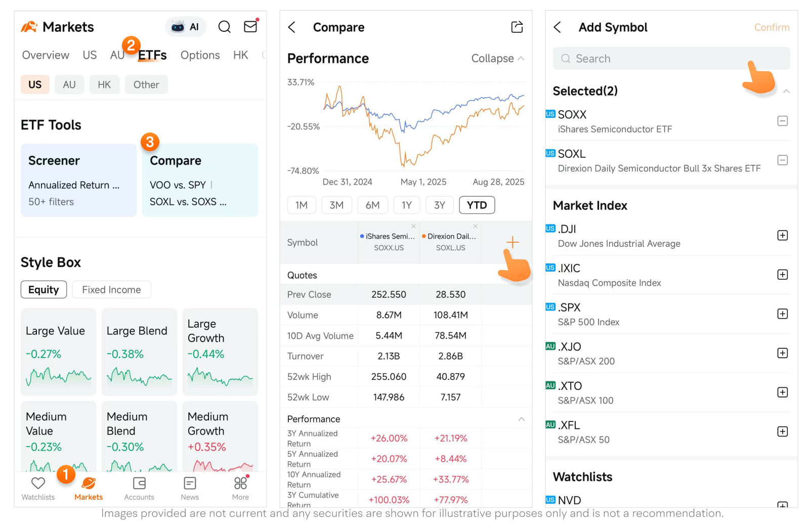812x531 pixels.
Task: Collapse the Selected(2) list
Action: click(787, 92)
